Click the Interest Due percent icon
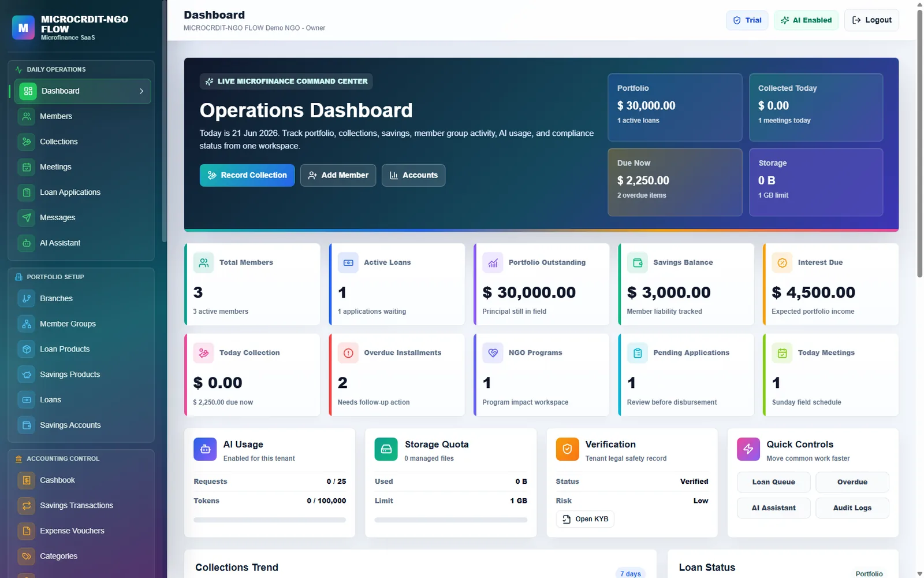 [782, 263]
